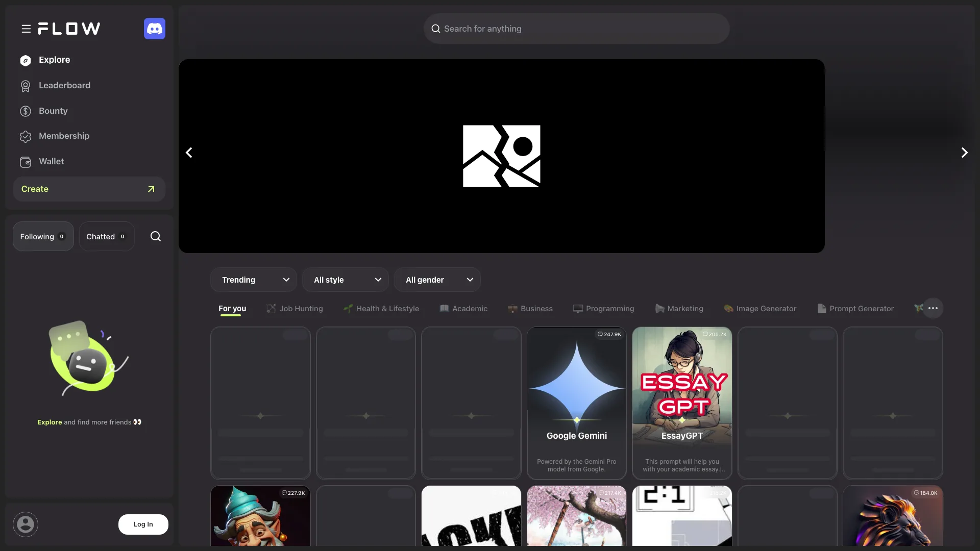Viewport: 980px width, 551px height.
Task: Open the Bounty page
Action: point(53,111)
